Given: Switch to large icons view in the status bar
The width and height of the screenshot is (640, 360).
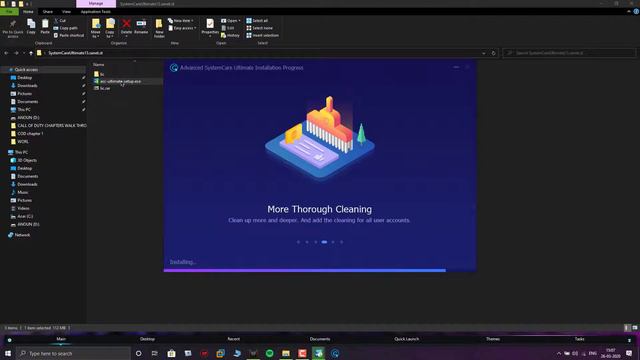Looking at the screenshot, I should pyautogui.click(x=635, y=328).
